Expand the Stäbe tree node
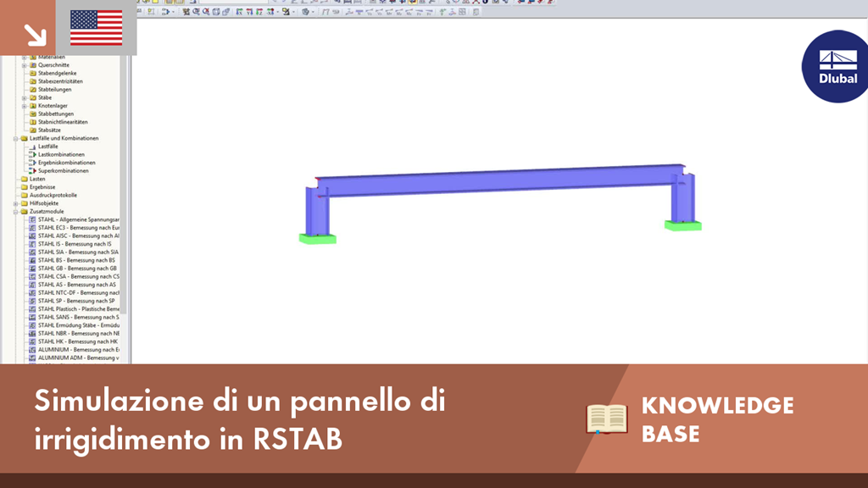The width and height of the screenshot is (868, 488). tap(23, 97)
